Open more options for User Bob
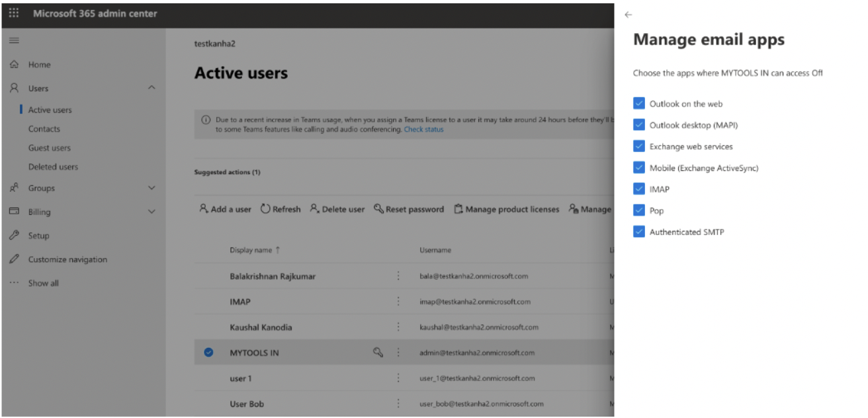Screen dimensions: 868x418 point(398,403)
